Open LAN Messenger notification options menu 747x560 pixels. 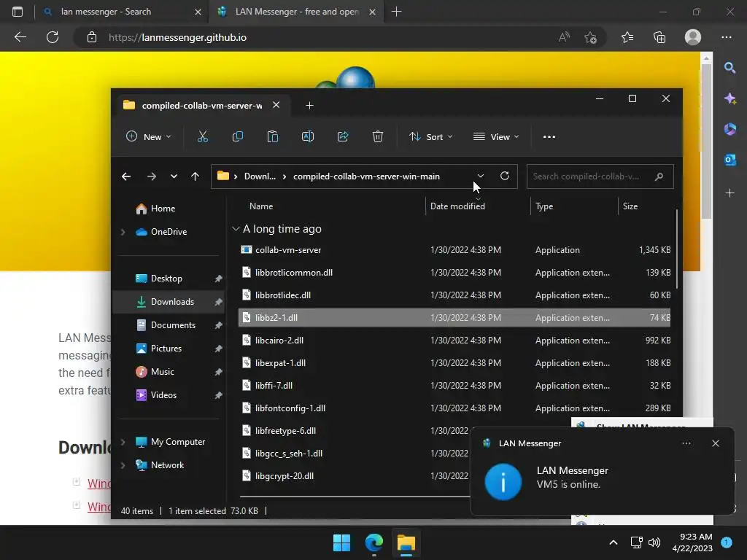[686, 443]
